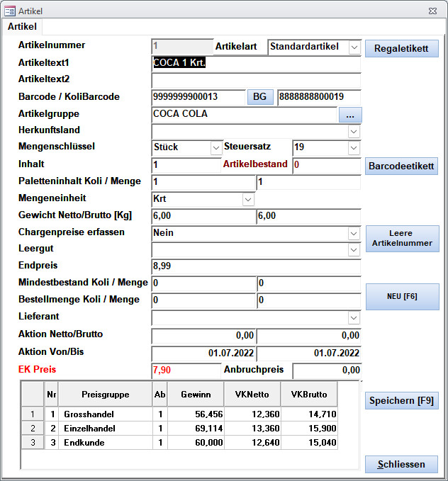
Task: Click the Regaletikett button
Action: [x=401, y=49]
